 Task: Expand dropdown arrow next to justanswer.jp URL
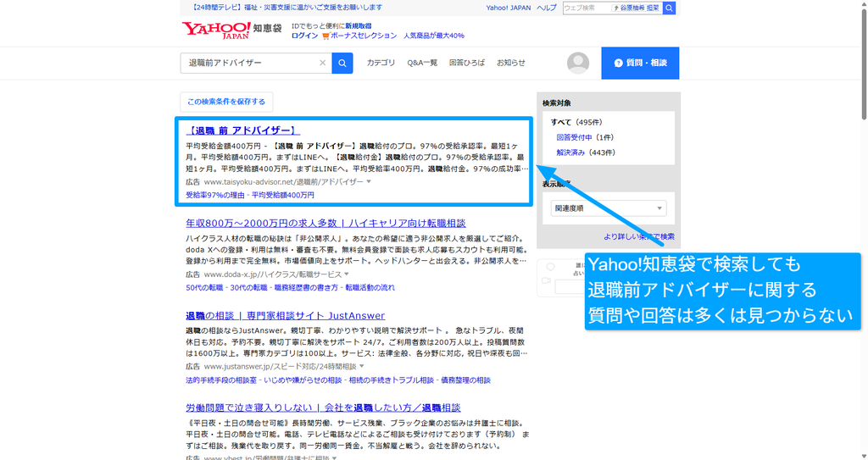click(x=361, y=367)
